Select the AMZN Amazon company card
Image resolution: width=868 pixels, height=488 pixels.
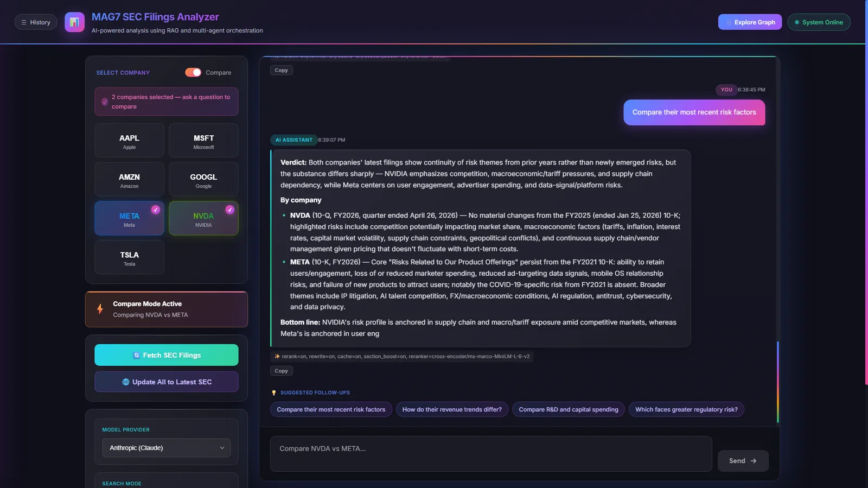(x=129, y=180)
